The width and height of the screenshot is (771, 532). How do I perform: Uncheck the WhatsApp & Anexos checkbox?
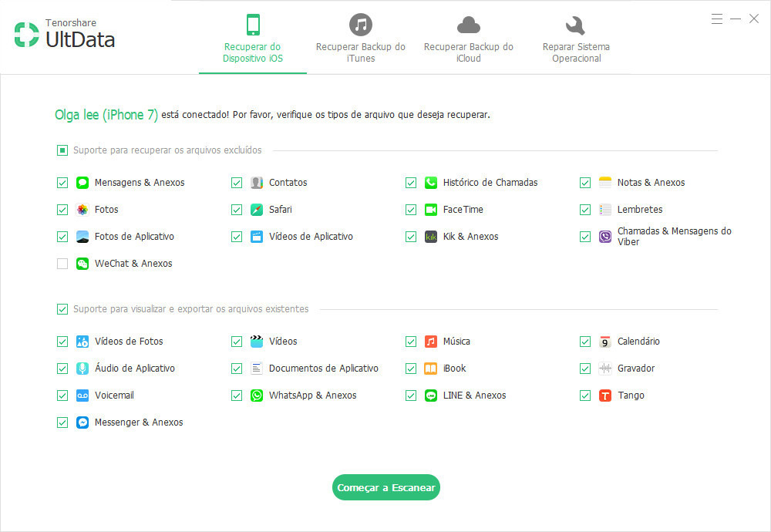pos(237,396)
